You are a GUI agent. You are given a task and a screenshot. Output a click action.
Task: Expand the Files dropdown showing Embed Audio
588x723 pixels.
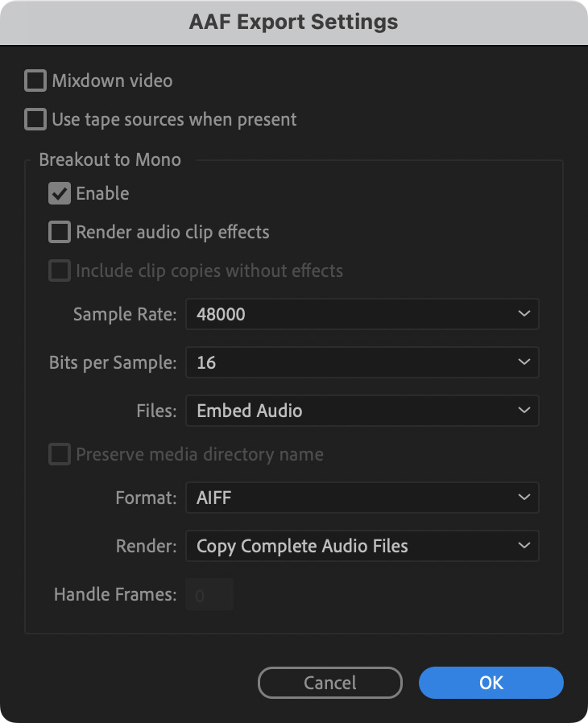click(362, 411)
